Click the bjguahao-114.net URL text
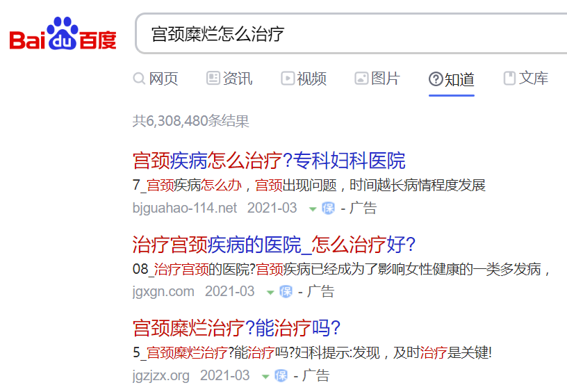 click(x=185, y=209)
